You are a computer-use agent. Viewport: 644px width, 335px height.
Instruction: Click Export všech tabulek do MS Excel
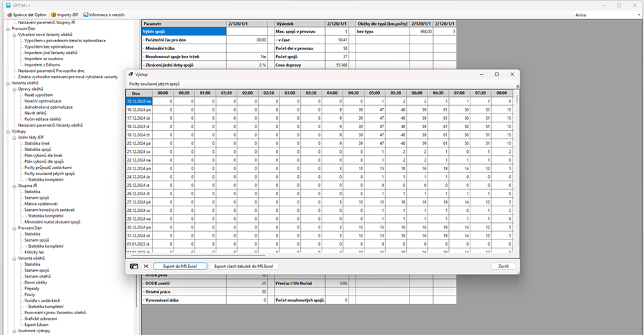tap(244, 266)
